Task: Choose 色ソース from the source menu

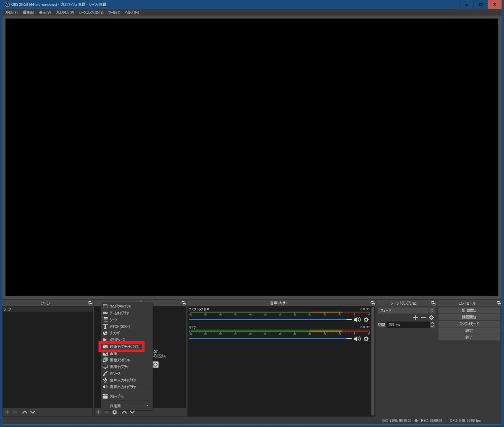Action: click(126, 374)
